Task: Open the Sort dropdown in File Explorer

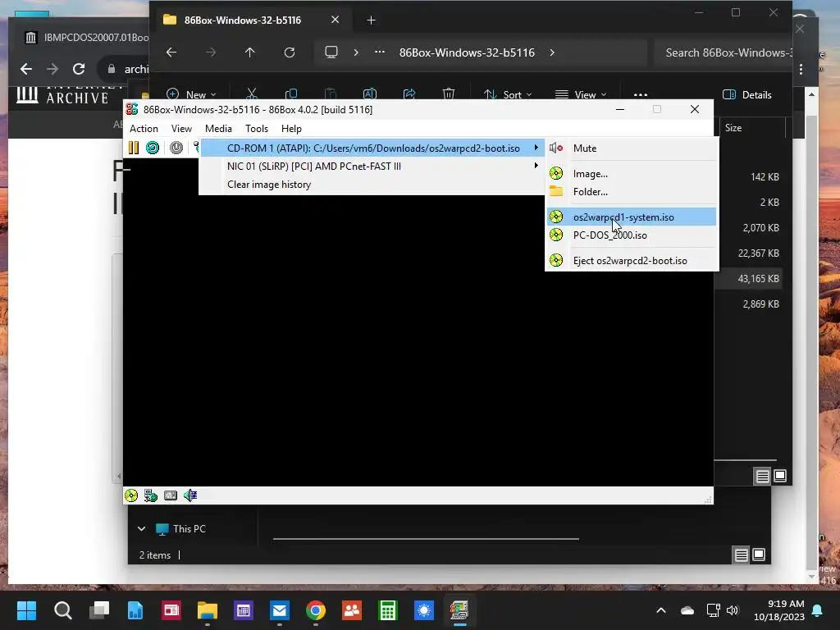Action: 508,94
